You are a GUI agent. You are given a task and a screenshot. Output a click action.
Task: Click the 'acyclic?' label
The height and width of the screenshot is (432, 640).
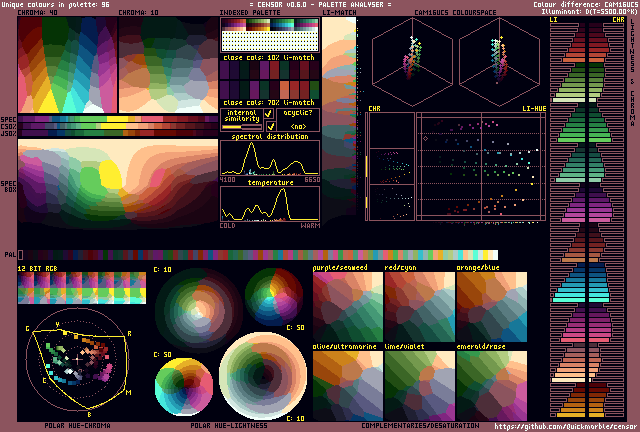[298, 113]
